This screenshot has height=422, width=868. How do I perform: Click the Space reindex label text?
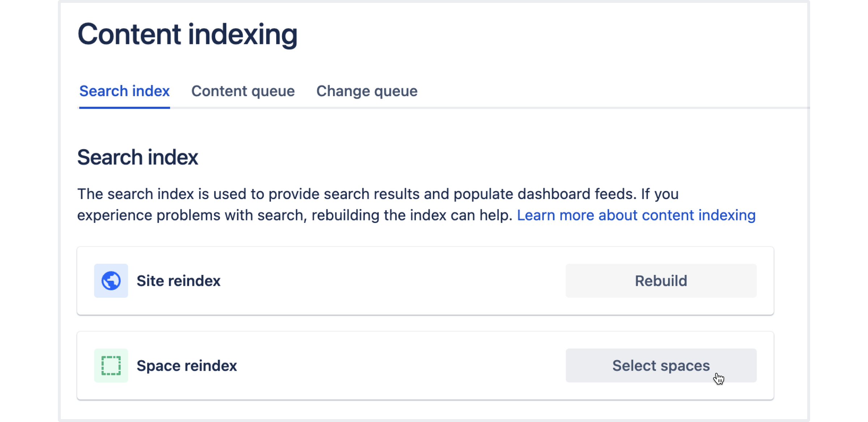point(187,366)
